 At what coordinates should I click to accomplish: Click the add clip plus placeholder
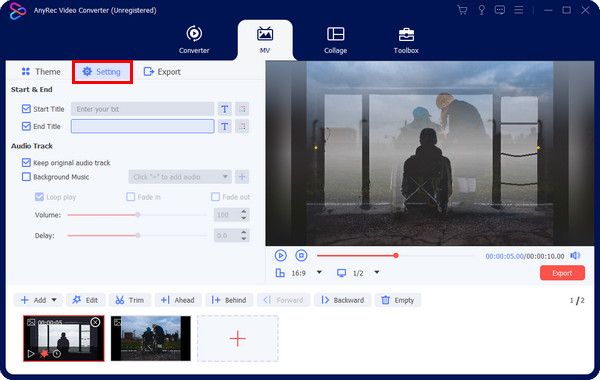pyautogui.click(x=238, y=339)
